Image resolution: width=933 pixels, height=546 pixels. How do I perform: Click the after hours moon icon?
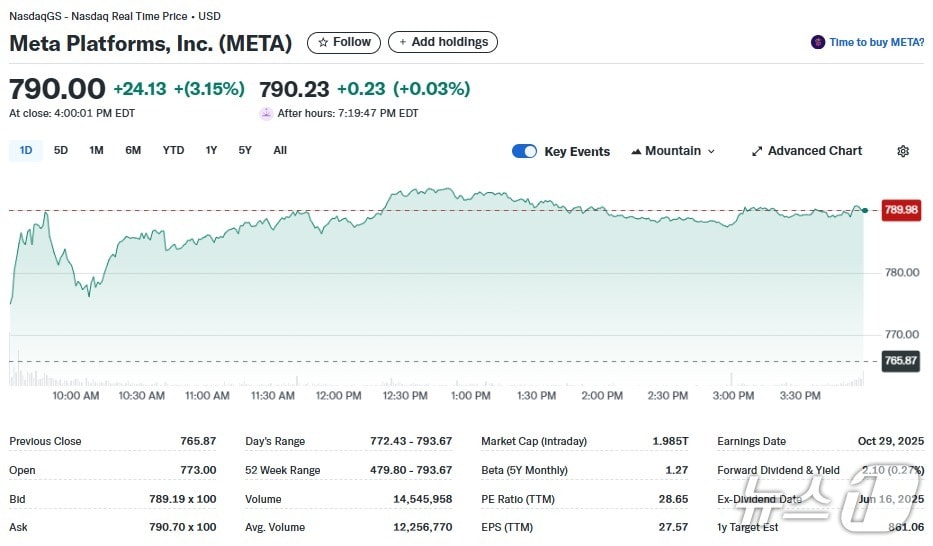tap(266, 113)
